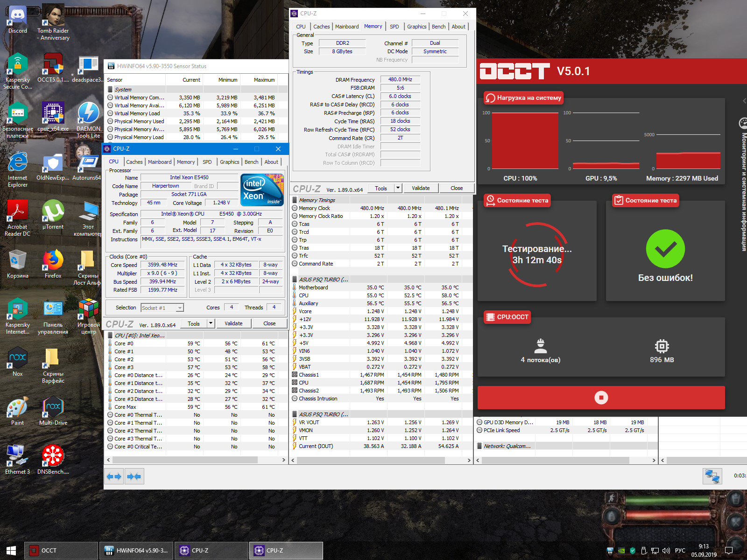747x560 pixels.
Task: Open Tools dropdown arrow in CPU-Z processor window
Action: (x=211, y=323)
